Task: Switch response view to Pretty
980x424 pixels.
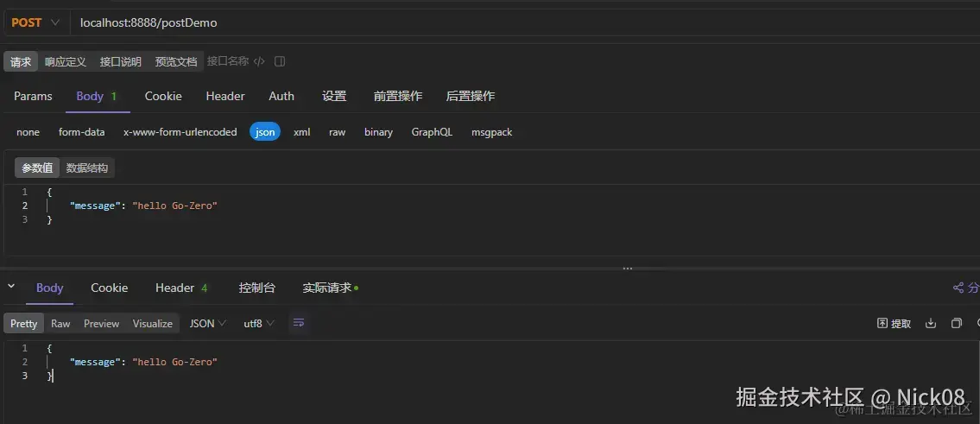Action: point(24,323)
